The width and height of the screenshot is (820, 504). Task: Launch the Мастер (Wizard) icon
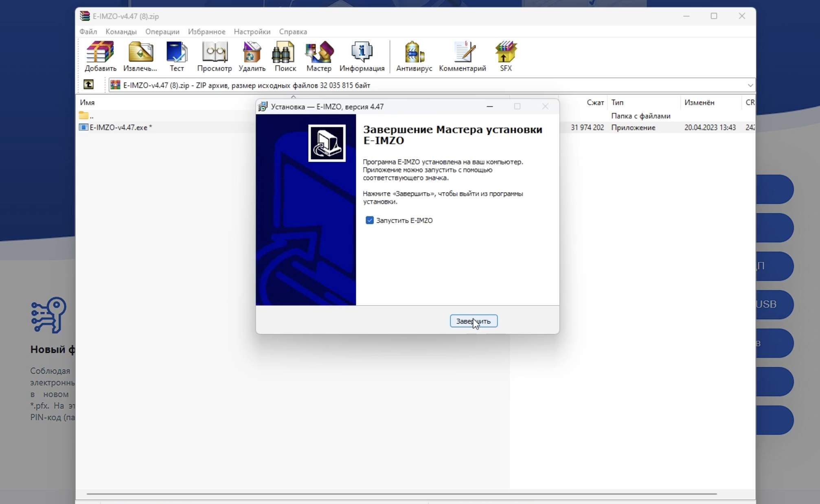(x=319, y=56)
